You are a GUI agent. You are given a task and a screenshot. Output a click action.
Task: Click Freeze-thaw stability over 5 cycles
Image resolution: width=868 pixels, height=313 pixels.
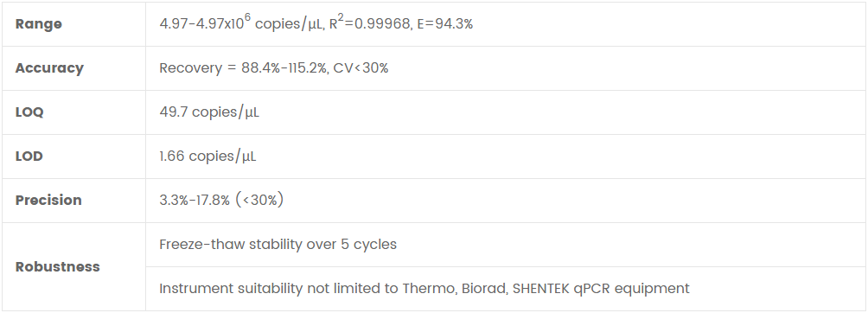point(278,245)
